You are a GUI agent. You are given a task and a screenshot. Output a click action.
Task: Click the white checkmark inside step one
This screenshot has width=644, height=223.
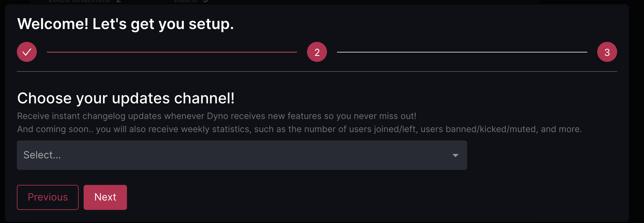[27, 52]
